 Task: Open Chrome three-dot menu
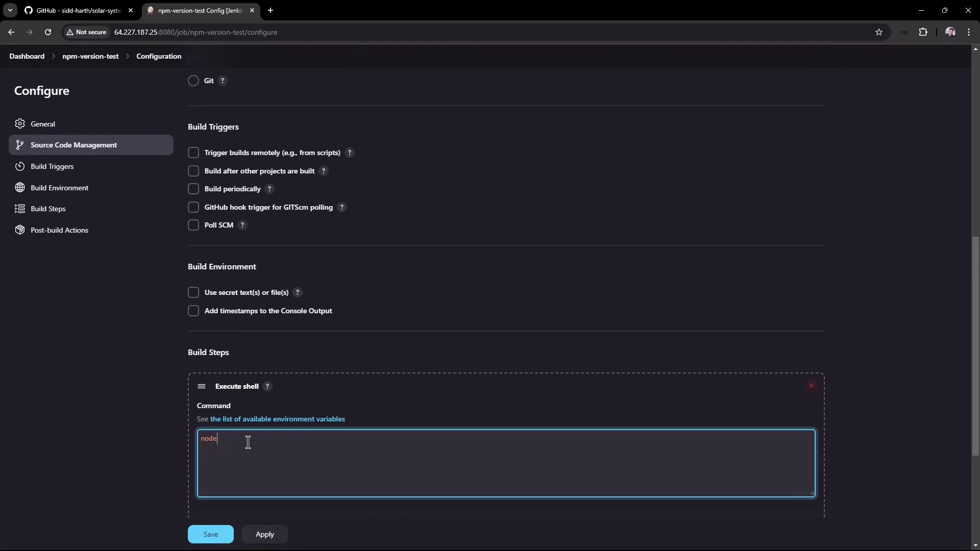tap(969, 32)
